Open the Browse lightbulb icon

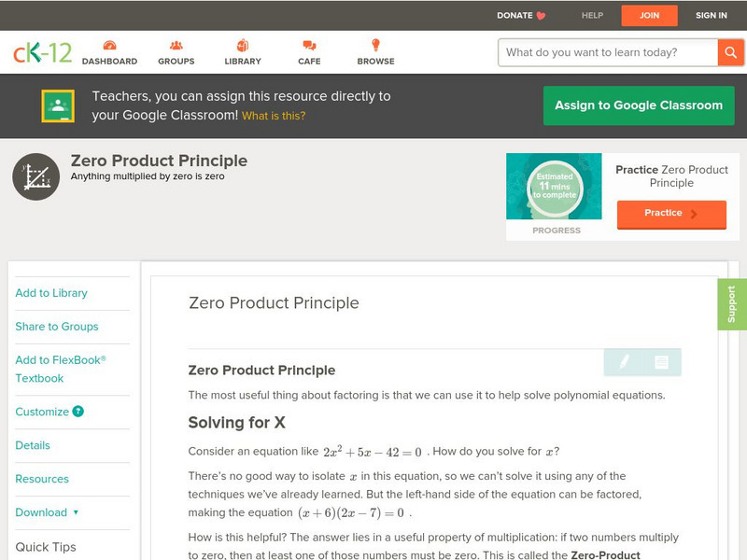[375, 46]
